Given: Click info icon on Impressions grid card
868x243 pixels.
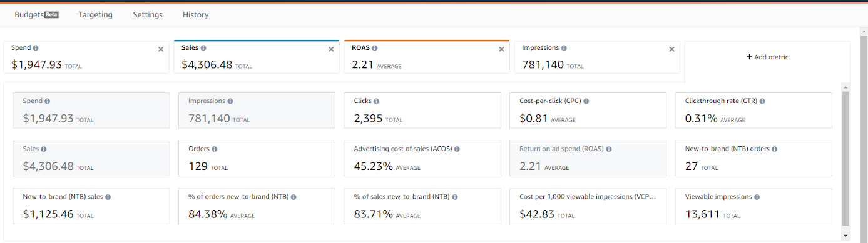Looking at the screenshot, I should pos(230,101).
